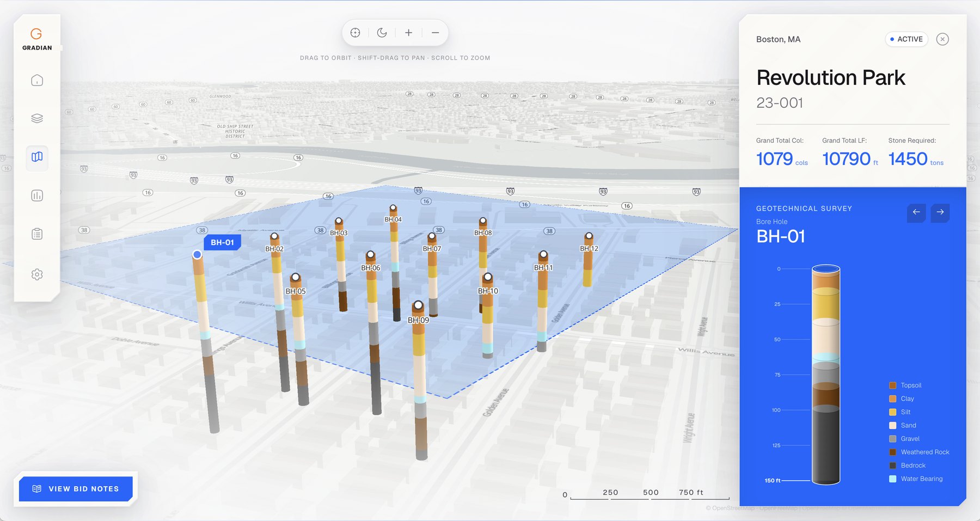Pick the BH-05 borehole pin
The height and width of the screenshot is (521, 980).
tap(296, 278)
